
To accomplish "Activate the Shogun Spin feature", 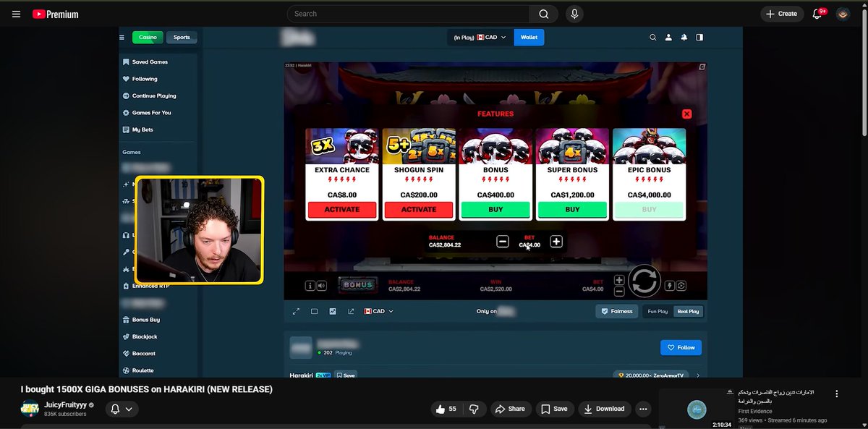I will click(419, 209).
